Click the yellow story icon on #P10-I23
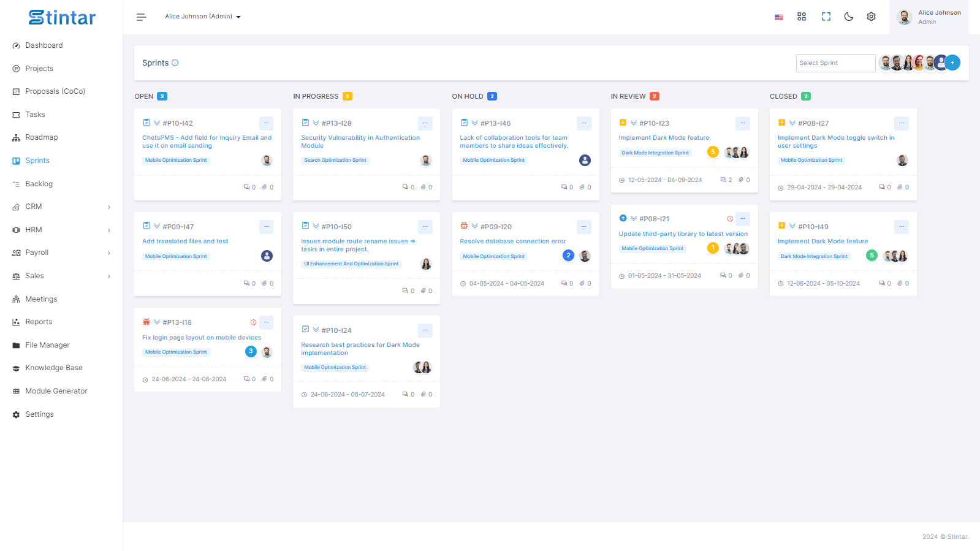The height and width of the screenshot is (551, 980). point(623,123)
